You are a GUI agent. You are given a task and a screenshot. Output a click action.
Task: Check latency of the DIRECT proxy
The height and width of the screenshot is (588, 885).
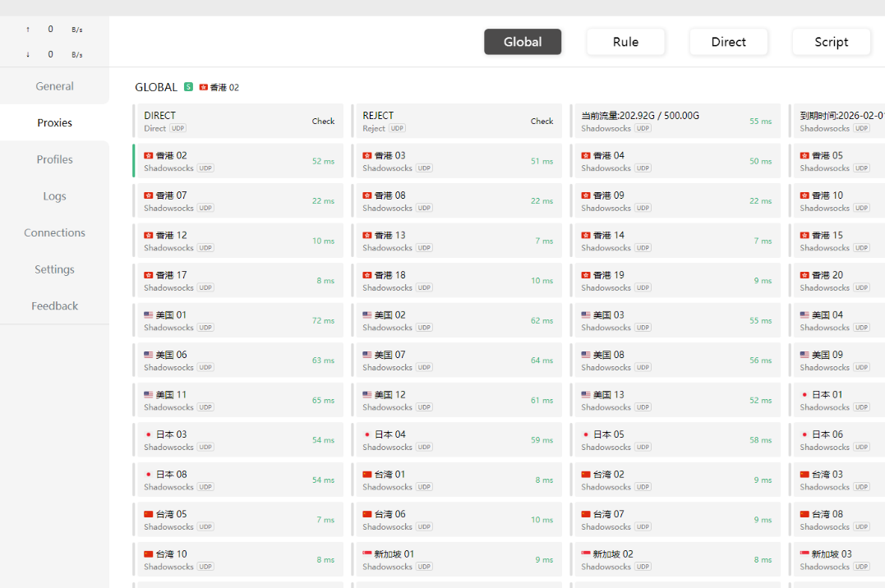[323, 122]
